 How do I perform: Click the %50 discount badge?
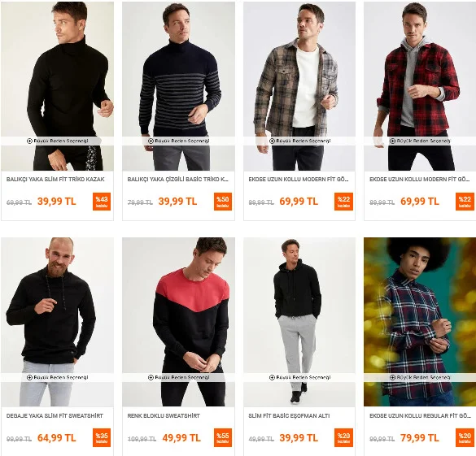click(223, 202)
